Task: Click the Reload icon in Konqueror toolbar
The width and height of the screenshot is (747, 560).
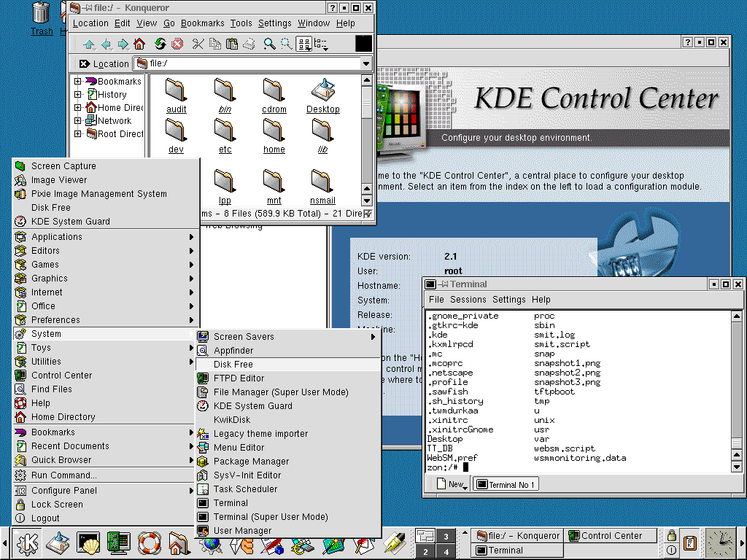Action: coord(160,44)
